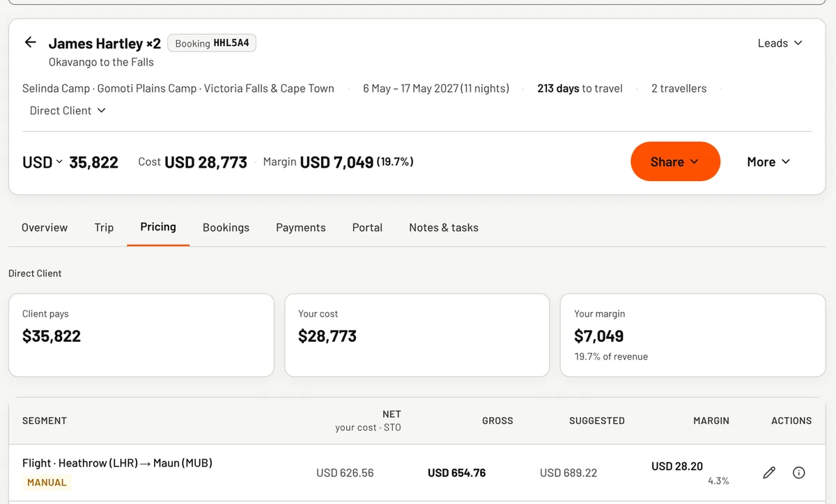Screen dimensions: 836x504
Task: Open the Payments tab
Action: pos(301,228)
